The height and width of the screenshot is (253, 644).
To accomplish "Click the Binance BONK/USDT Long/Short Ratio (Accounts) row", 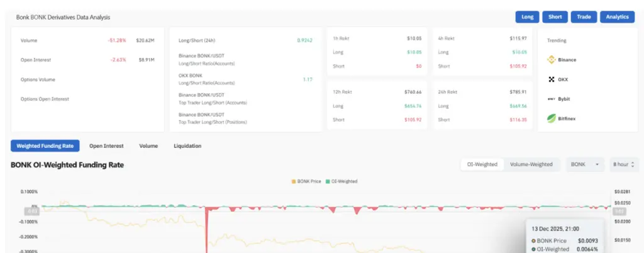I will (246, 60).
